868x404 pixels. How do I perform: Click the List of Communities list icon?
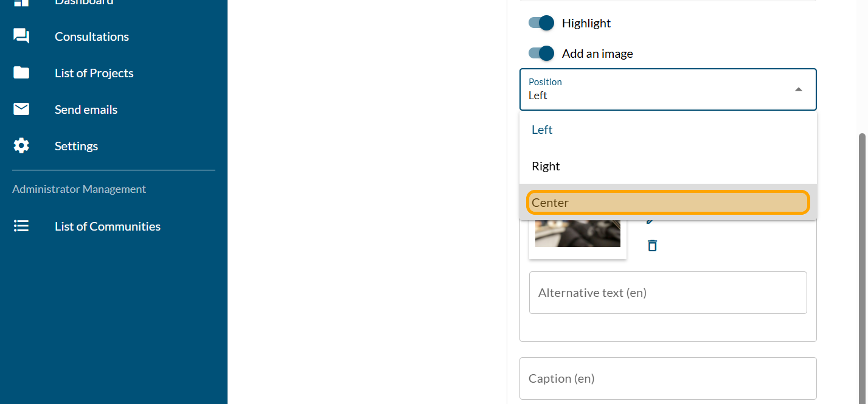[21, 226]
